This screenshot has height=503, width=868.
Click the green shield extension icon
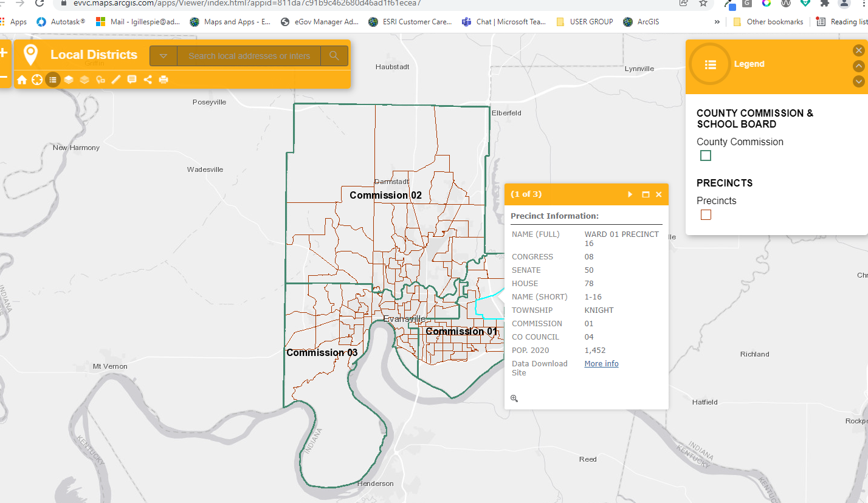pyautogui.click(x=805, y=3)
